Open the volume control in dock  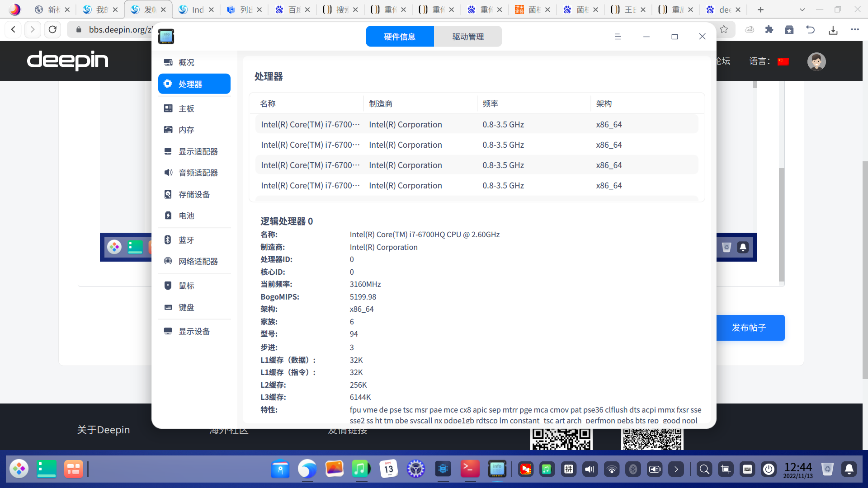coord(590,469)
